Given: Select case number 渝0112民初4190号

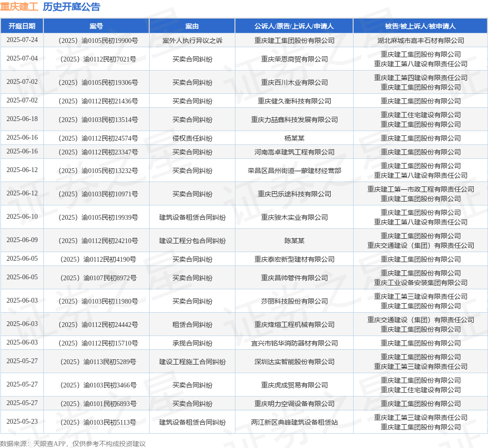Looking at the screenshot, I should 98,259.
